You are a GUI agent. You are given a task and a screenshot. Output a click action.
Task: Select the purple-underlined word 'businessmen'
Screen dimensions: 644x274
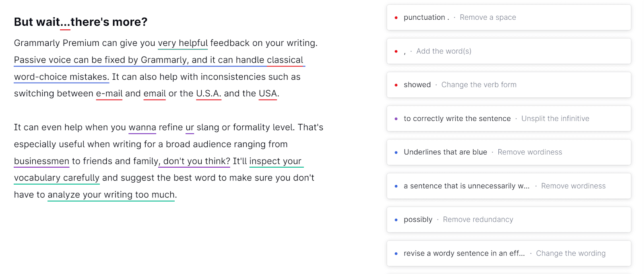pyautogui.click(x=41, y=161)
